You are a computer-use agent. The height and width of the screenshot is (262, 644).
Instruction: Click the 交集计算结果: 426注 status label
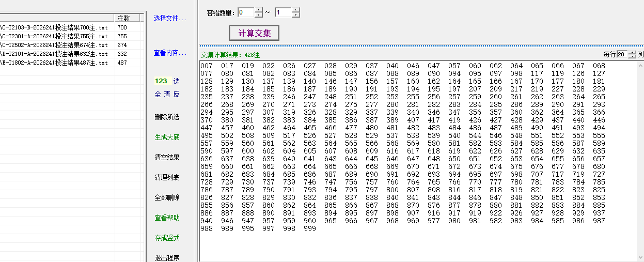pyautogui.click(x=230, y=54)
